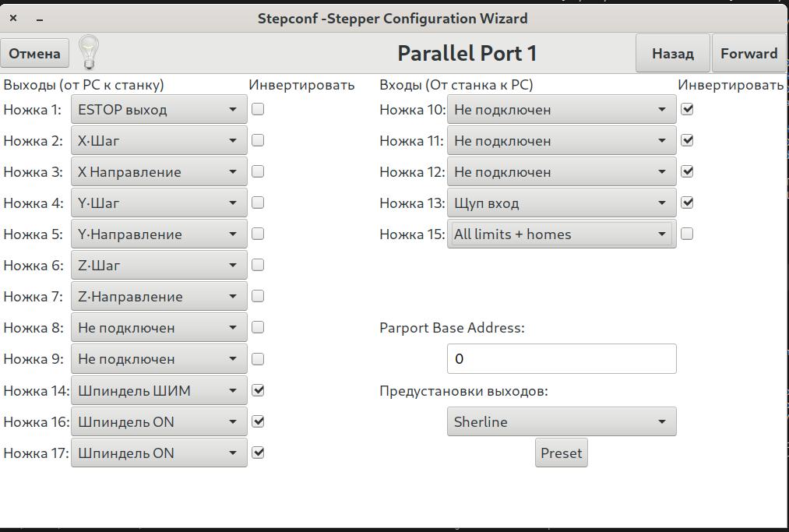Click the Forward button
The width and height of the screenshot is (789, 532).
(x=748, y=53)
